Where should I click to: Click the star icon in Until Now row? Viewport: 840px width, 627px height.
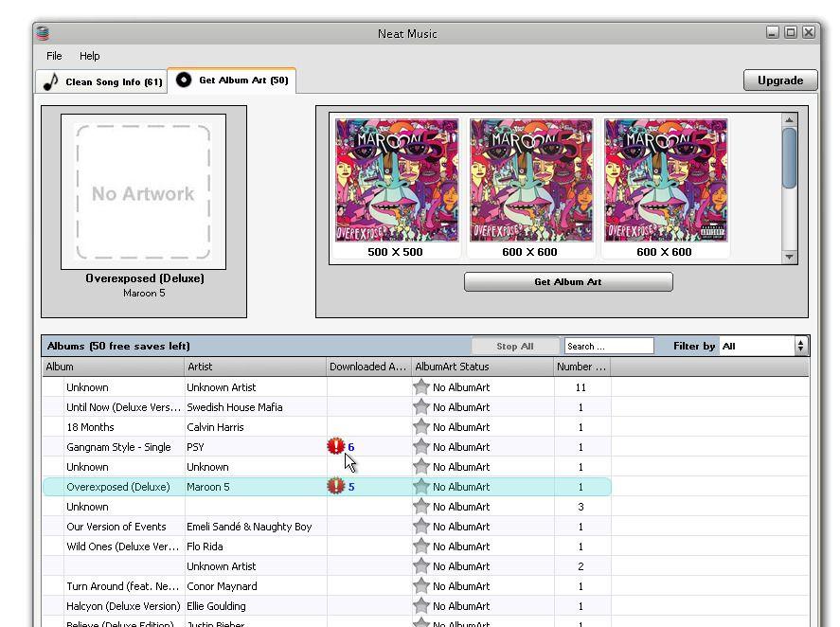pos(421,406)
